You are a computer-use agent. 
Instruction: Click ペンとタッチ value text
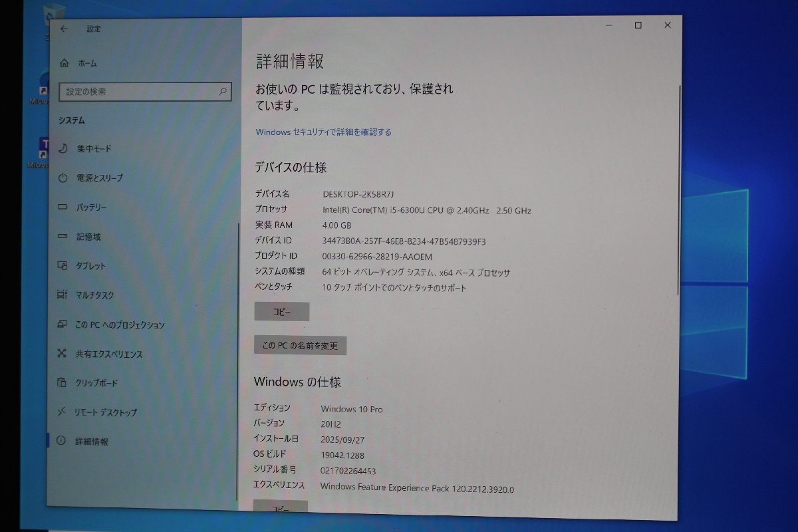(394, 288)
